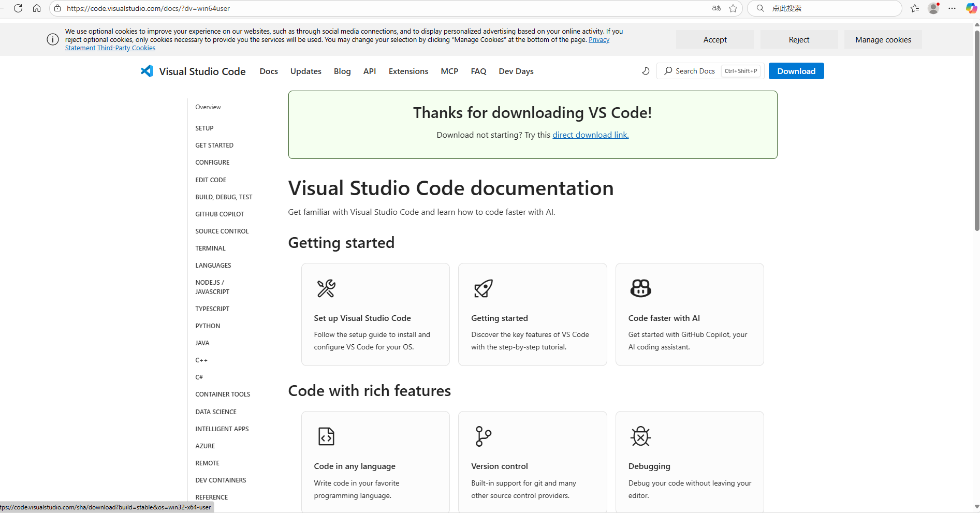The width and height of the screenshot is (980, 513).
Task: Open browser settings and more menu
Action: [x=952, y=8]
